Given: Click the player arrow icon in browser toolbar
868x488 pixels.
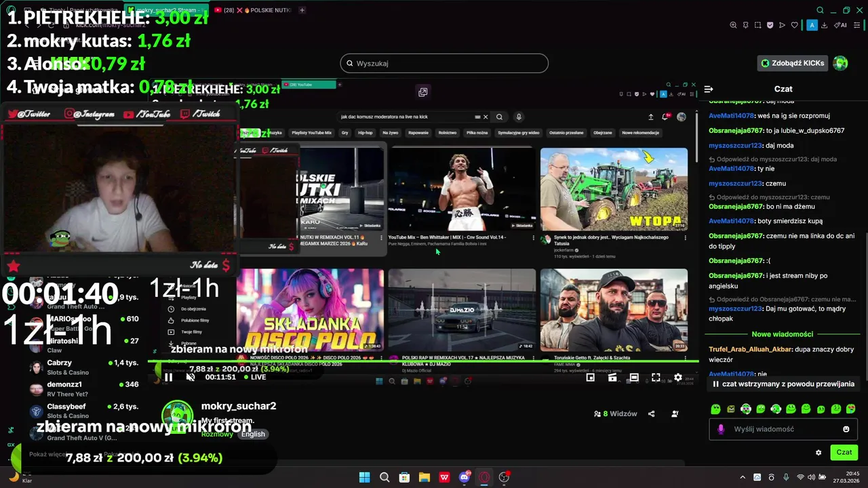Looking at the screenshot, I should pos(782,25).
